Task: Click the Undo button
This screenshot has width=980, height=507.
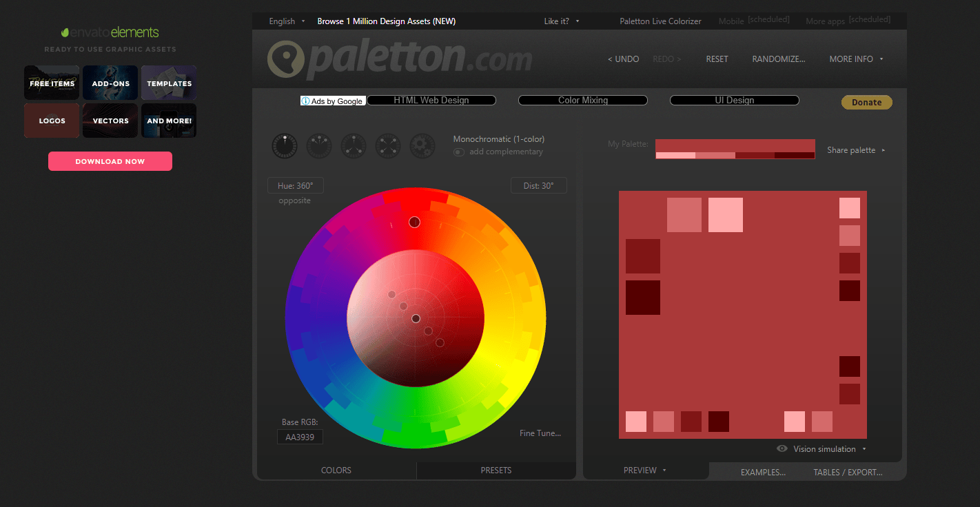Action: (x=624, y=59)
